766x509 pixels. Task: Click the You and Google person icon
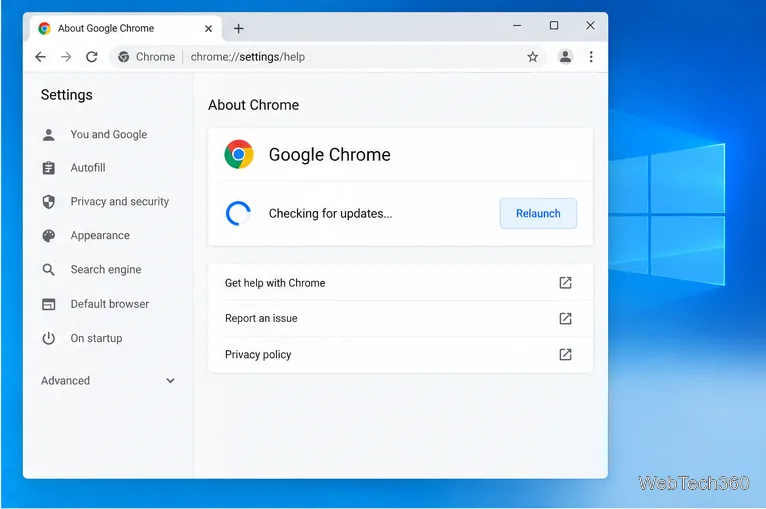[48, 135]
